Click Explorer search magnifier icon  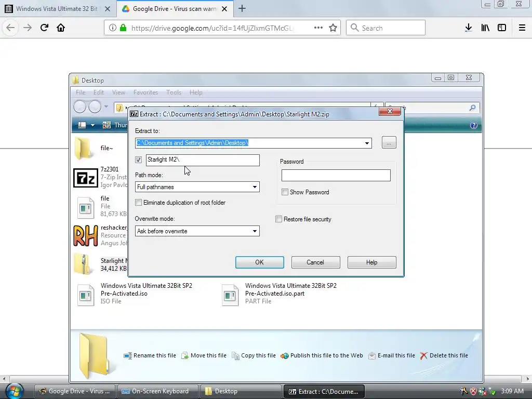472,108
